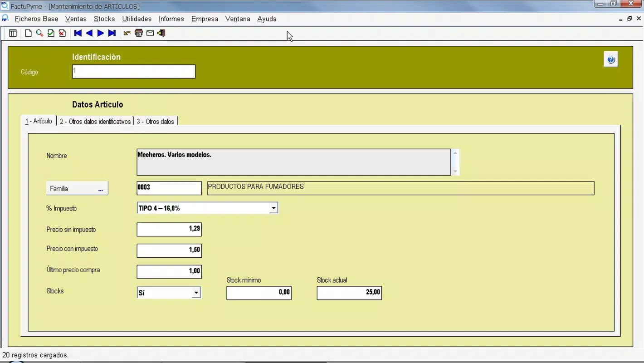Open the Utilidades menu
Viewport: 644px width, 363px height.
click(x=137, y=19)
